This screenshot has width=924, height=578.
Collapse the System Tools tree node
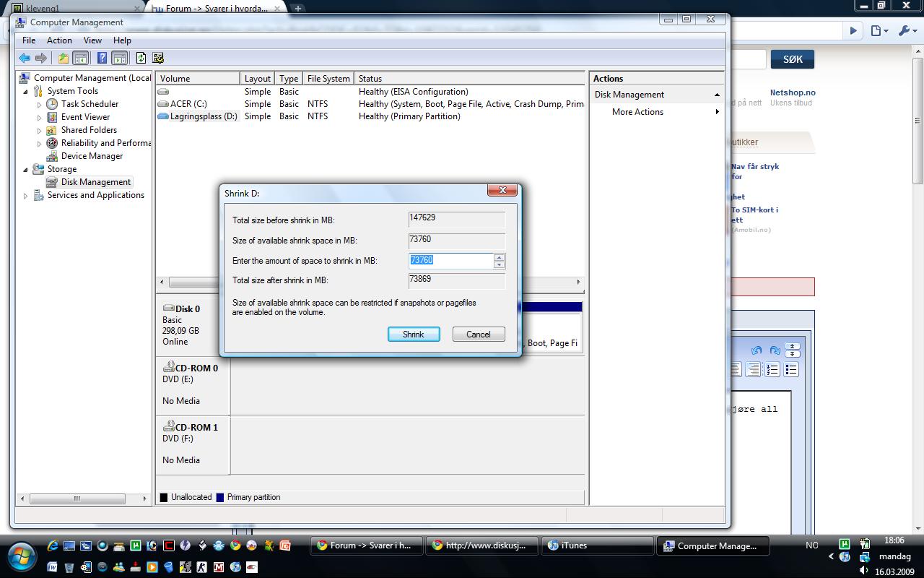(26, 92)
